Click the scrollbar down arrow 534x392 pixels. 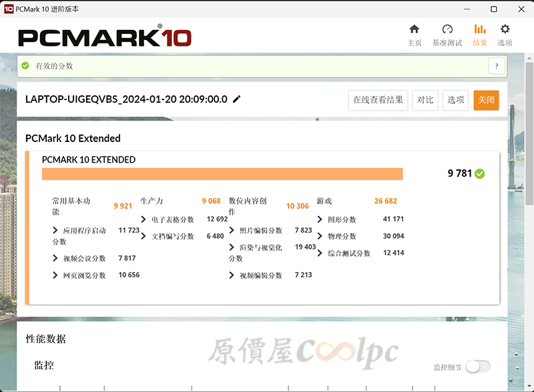click(x=529, y=386)
